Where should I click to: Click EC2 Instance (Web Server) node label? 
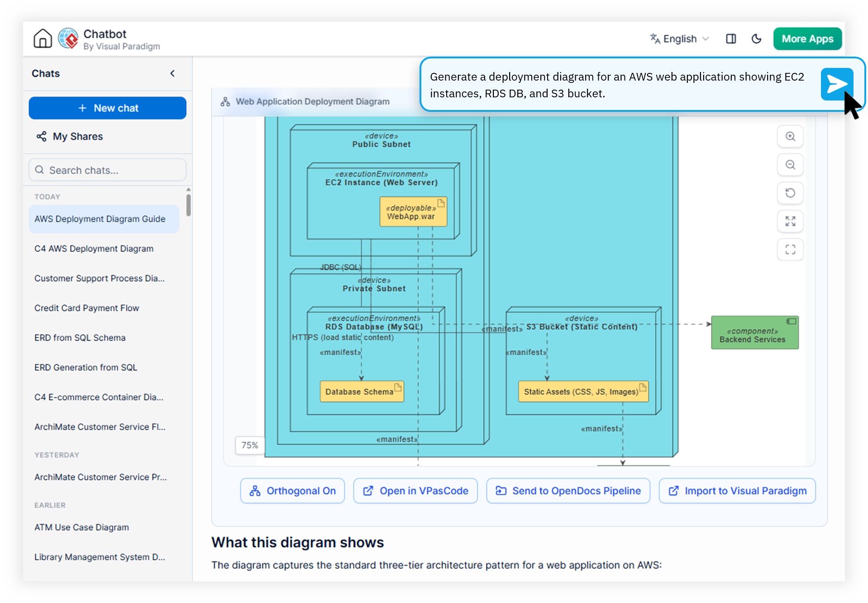(x=382, y=182)
